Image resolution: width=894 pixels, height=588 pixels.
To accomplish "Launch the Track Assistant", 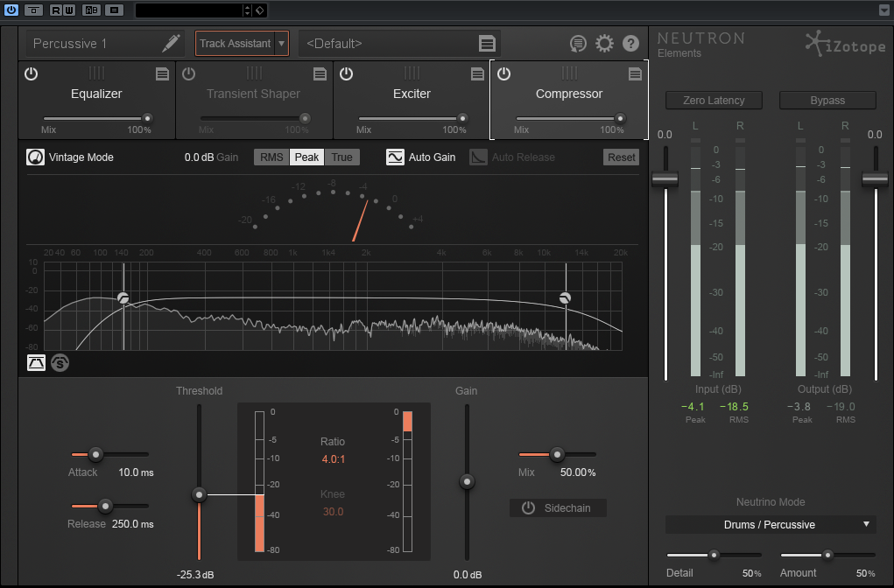I will pyautogui.click(x=235, y=43).
